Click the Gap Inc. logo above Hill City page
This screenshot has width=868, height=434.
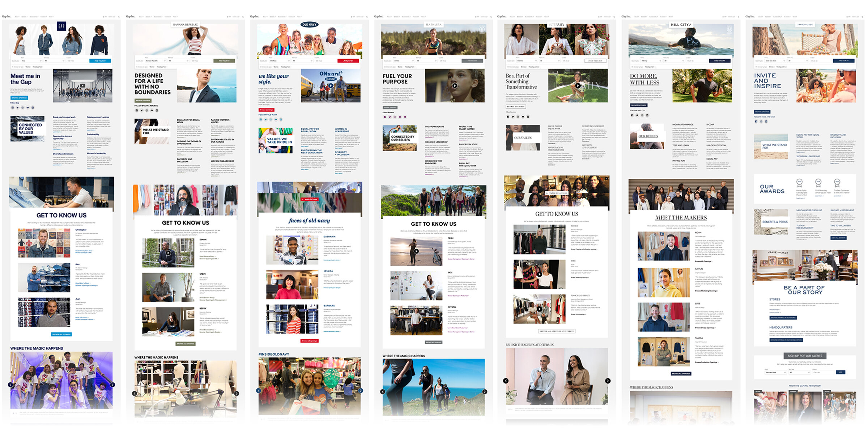(626, 17)
